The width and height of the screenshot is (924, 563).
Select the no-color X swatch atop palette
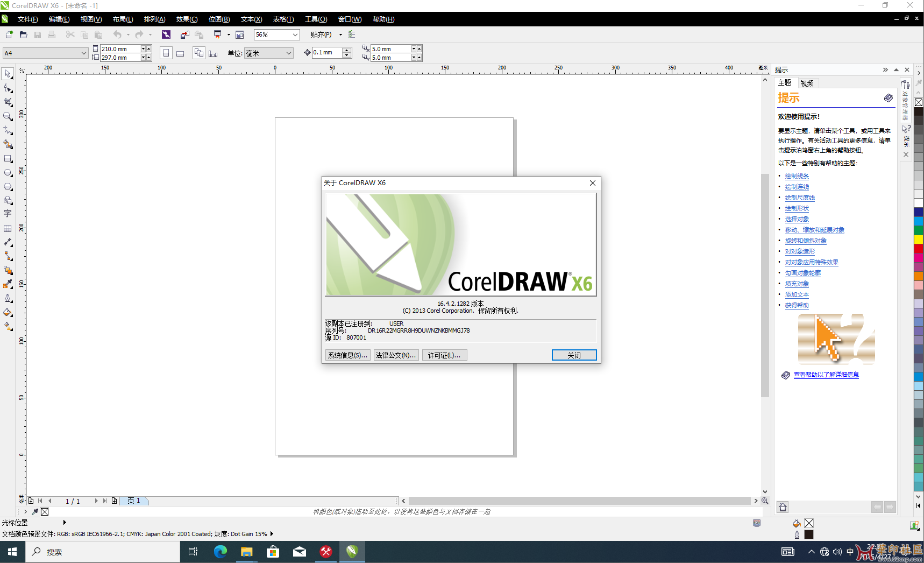tap(919, 102)
